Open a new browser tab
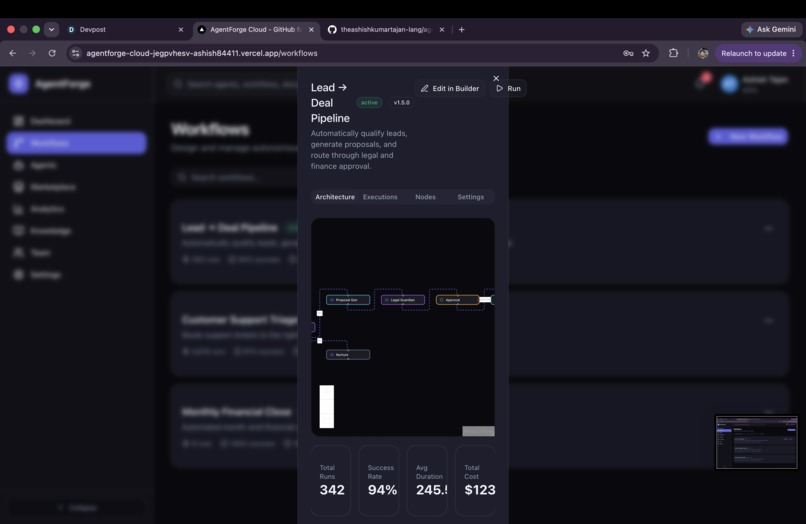806x524 pixels. click(x=462, y=30)
